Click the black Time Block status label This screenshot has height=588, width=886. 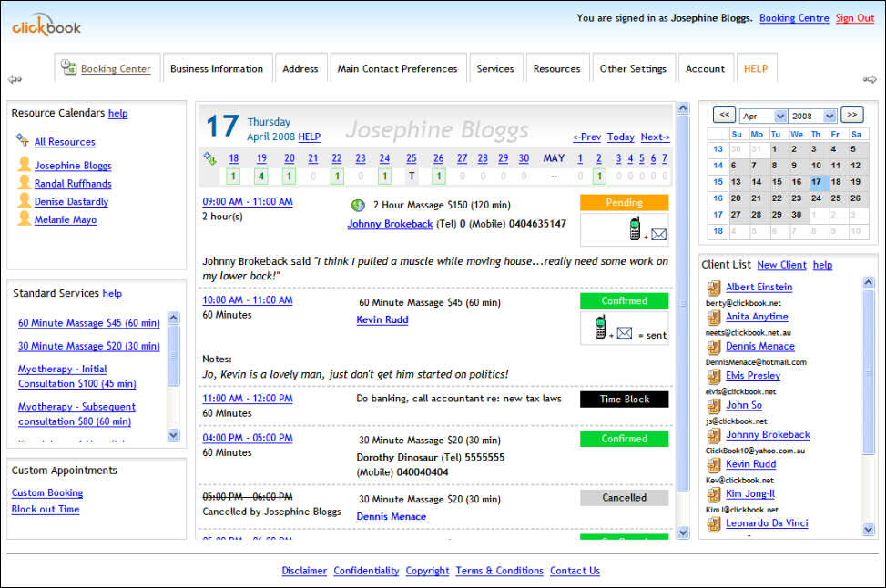tap(625, 399)
